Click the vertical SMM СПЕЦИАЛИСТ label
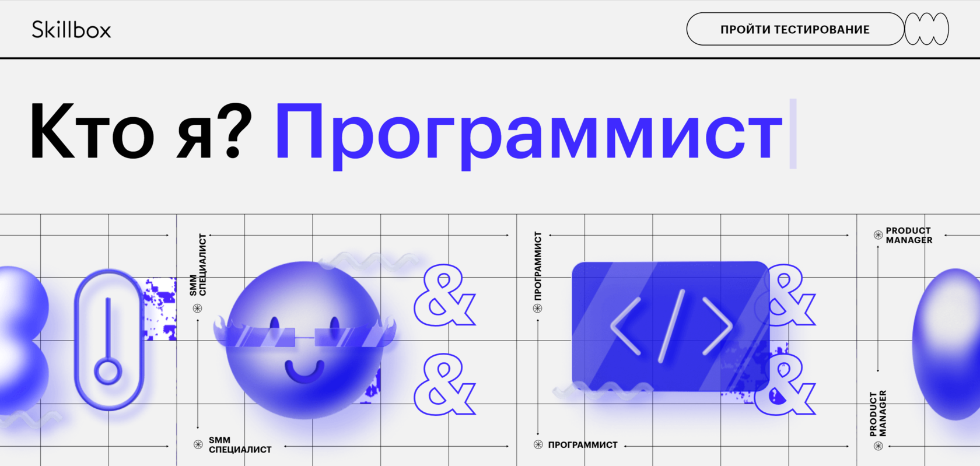The image size is (980, 466). [198, 265]
